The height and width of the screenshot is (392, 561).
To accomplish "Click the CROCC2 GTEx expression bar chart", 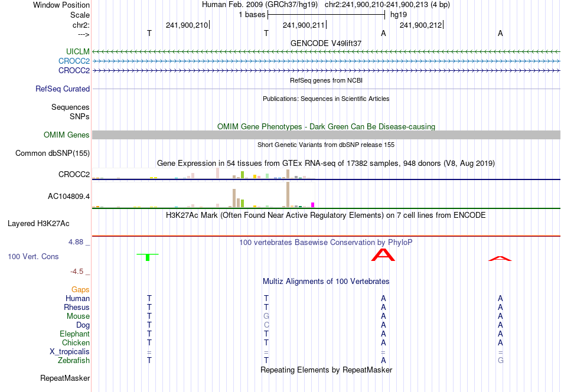I will coord(203,174).
